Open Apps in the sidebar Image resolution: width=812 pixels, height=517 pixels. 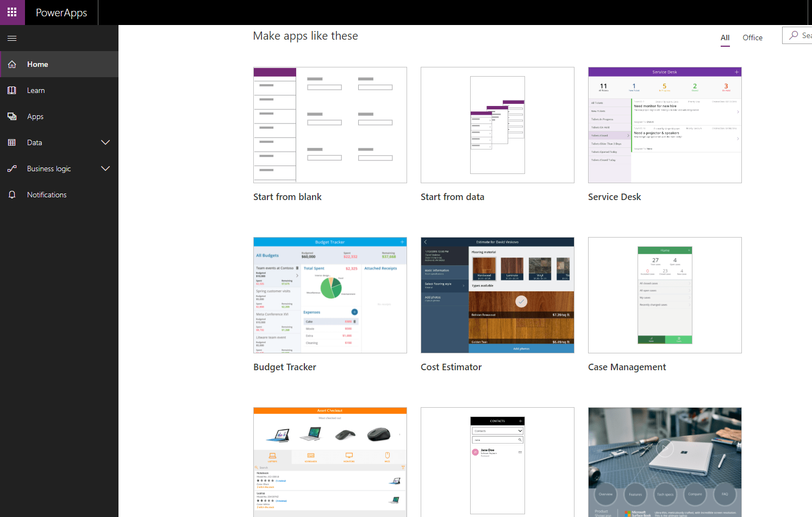(x=59, y=116)
